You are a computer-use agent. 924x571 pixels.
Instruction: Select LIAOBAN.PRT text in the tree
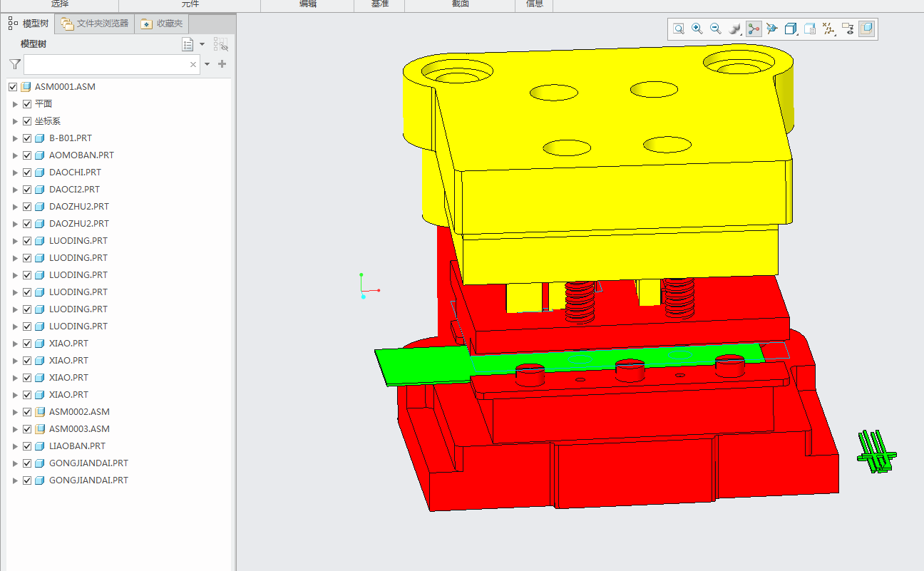coord(77,446)
